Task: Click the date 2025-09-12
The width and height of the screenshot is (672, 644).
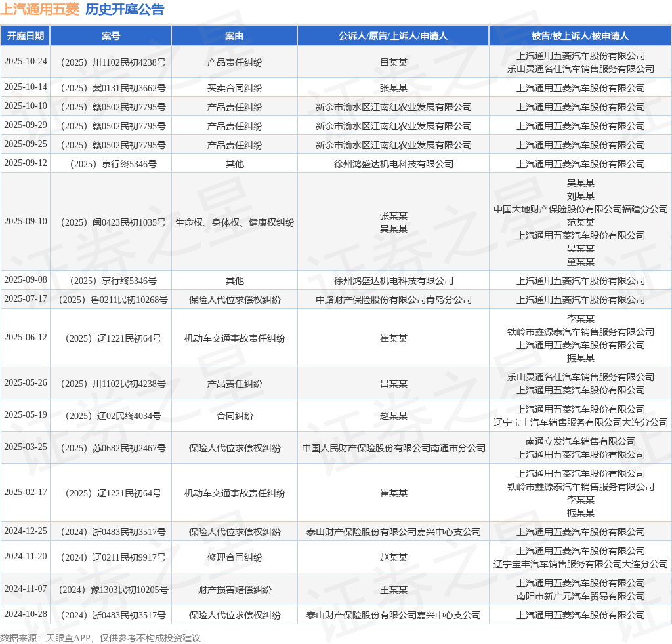Action: (x=26, y=163)
